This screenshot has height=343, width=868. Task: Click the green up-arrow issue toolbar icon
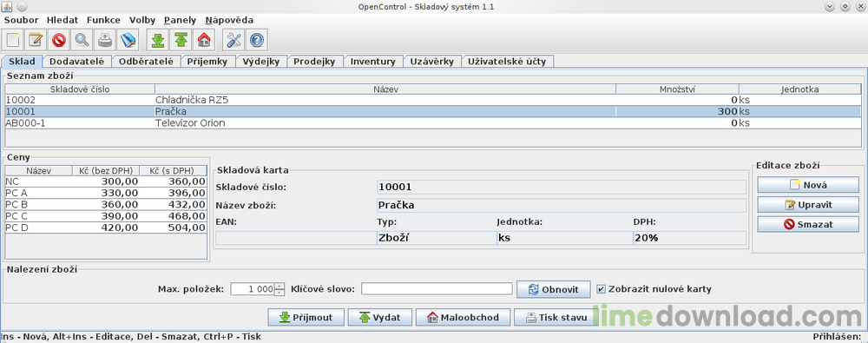click(181, 41)
